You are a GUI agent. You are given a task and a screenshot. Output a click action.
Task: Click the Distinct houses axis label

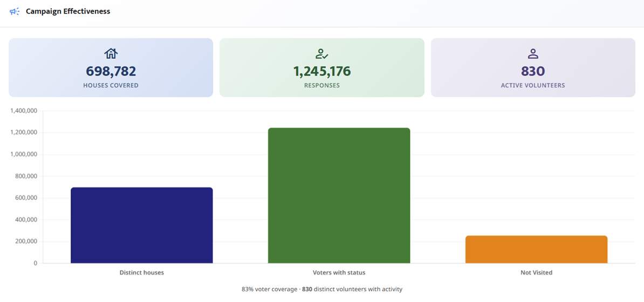pos(142,272)
